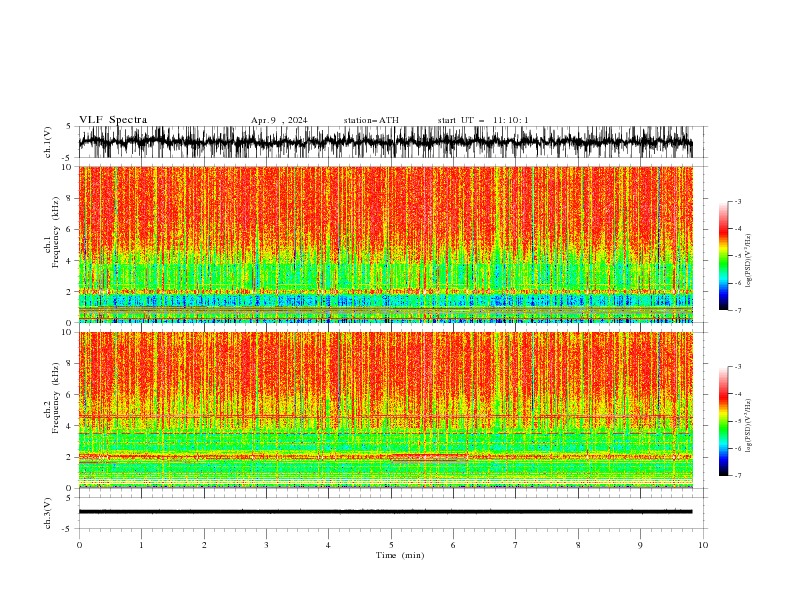The width and height of the screenshot is (792, 612).
Task: Click the ch.1 PSD color scale bar
Action: coord(723,256)
